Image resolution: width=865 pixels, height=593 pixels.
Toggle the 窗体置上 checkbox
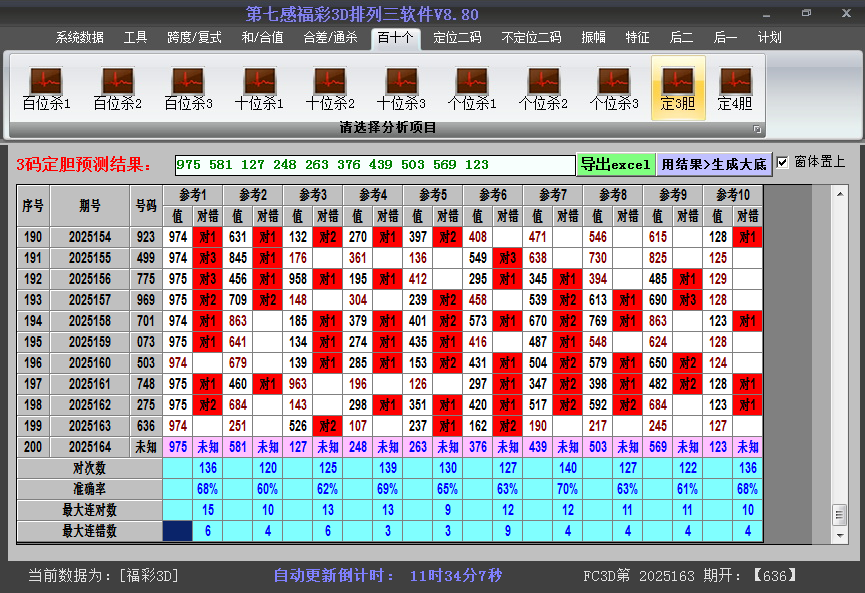782,163
